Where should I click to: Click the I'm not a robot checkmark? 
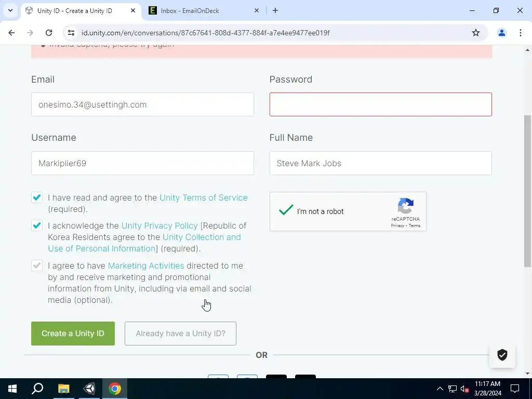click(286, 210)
